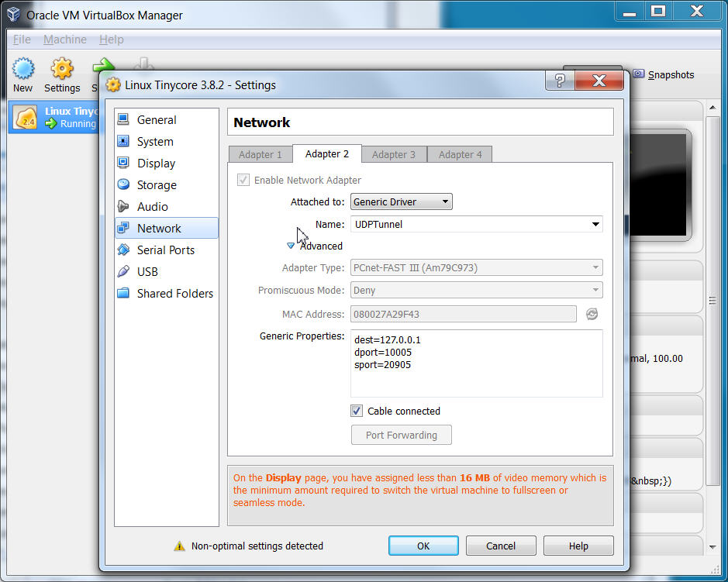
Task: Click the dport=10005 property line
Action: point(382,353)
